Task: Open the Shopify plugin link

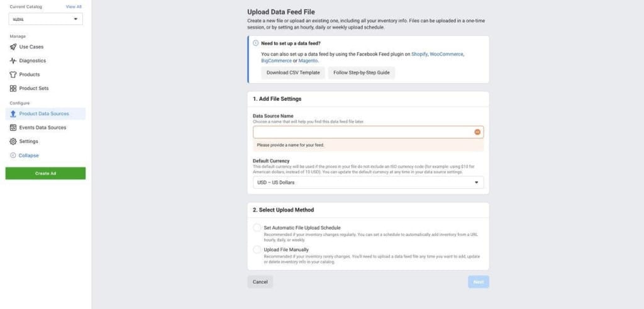Action: pos(419,54)
